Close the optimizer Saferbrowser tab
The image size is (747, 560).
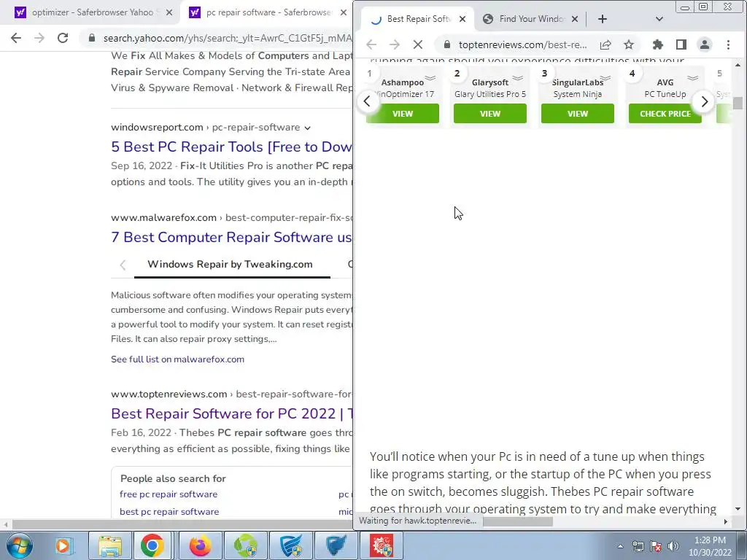[169, 12]
